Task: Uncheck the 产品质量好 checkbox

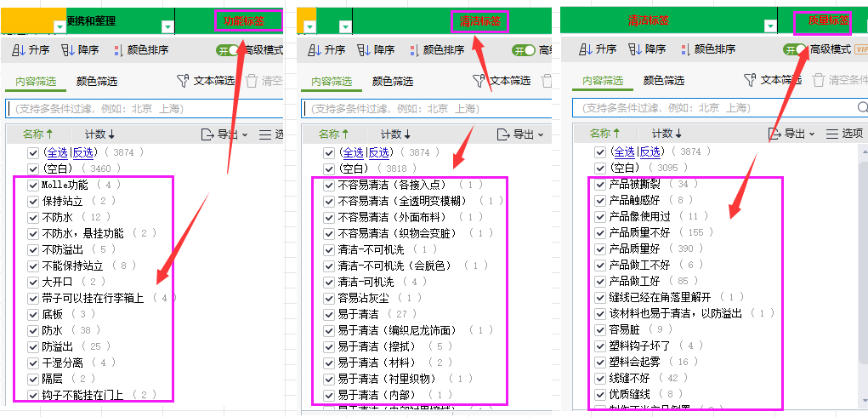Action: coord(600,248)
